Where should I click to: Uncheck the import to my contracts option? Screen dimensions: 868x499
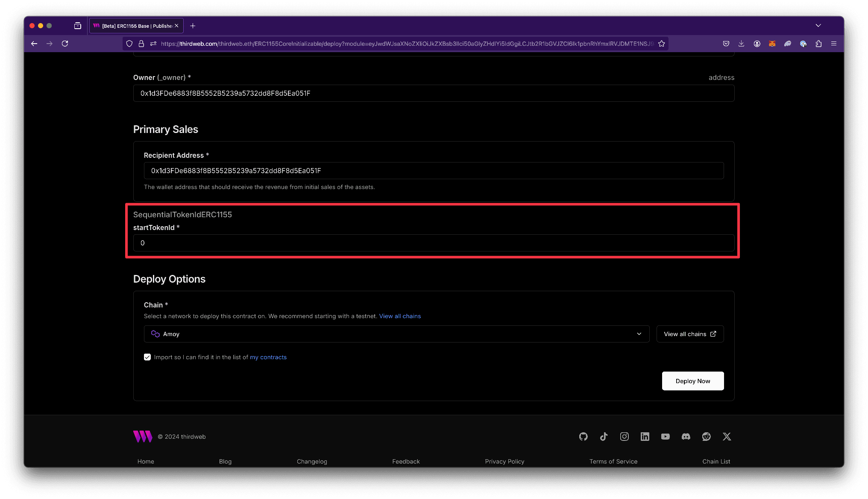click(x=147, y=357)
